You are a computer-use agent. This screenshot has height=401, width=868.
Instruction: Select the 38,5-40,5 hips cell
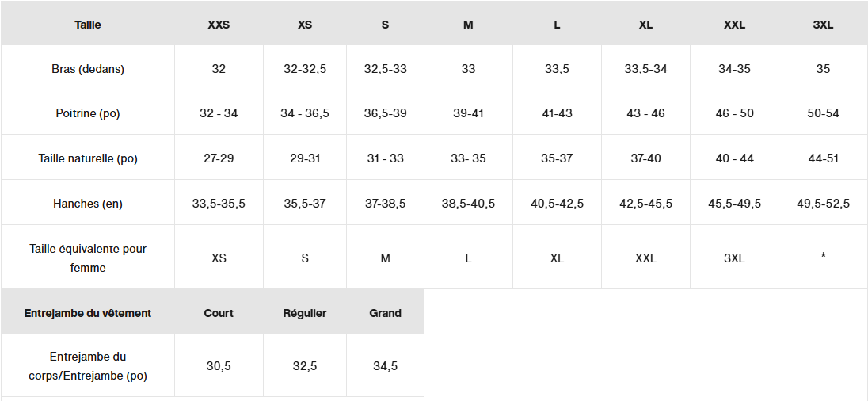pos(468,204)
